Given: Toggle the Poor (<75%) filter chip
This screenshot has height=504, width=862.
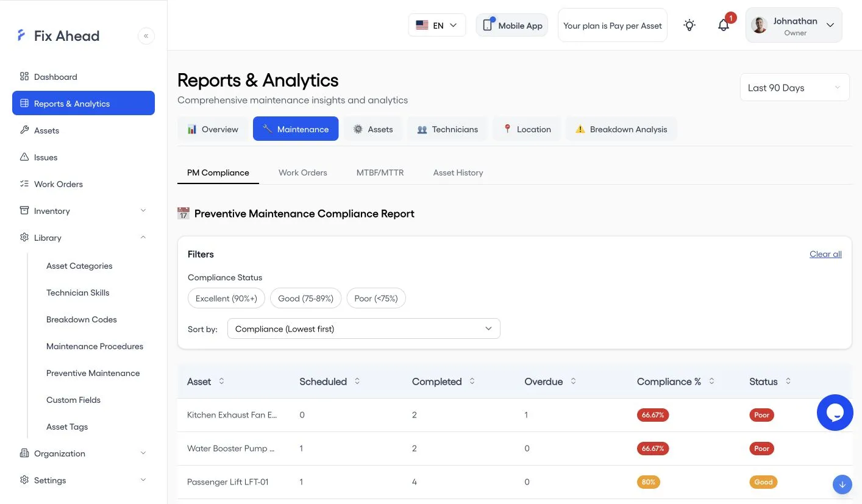Looking at the screenshot, I should [x=376, y=298].
